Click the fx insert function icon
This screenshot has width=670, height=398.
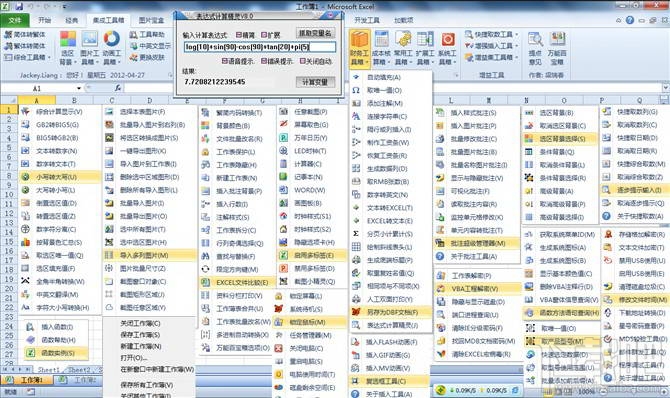click(x=118, y=88)
